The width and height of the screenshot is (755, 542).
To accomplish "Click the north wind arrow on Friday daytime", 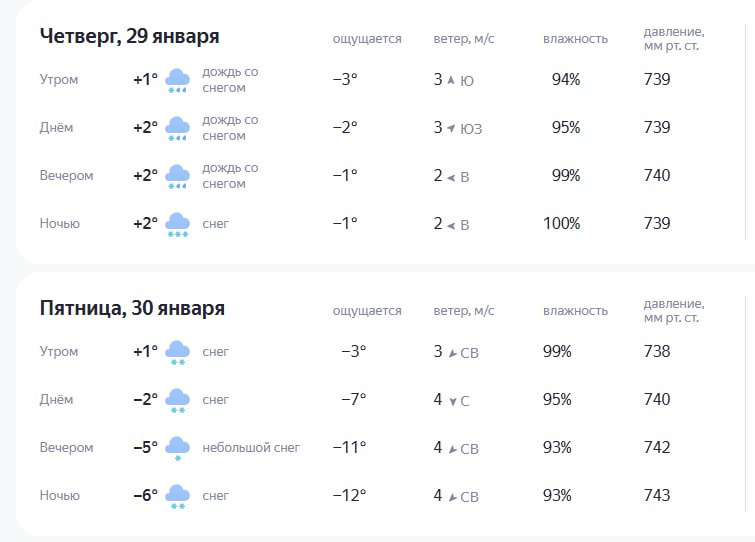I will pyautogui.click(x=452, y=401).
